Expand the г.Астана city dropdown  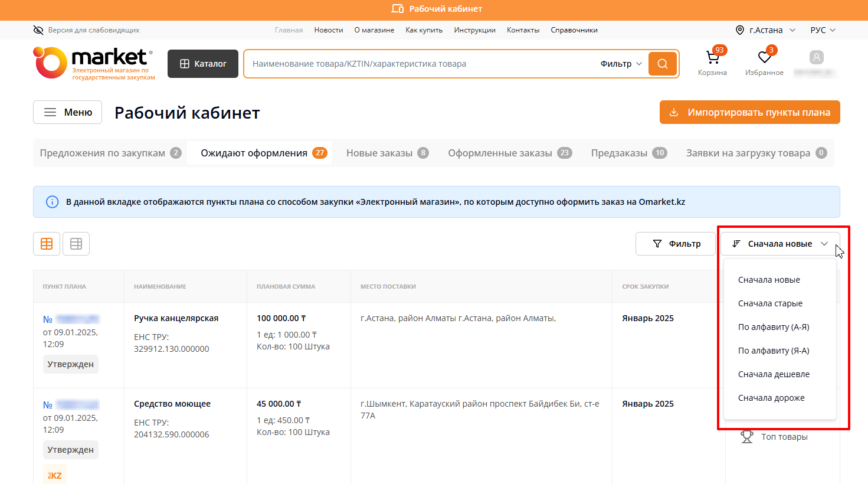point(766,30)
